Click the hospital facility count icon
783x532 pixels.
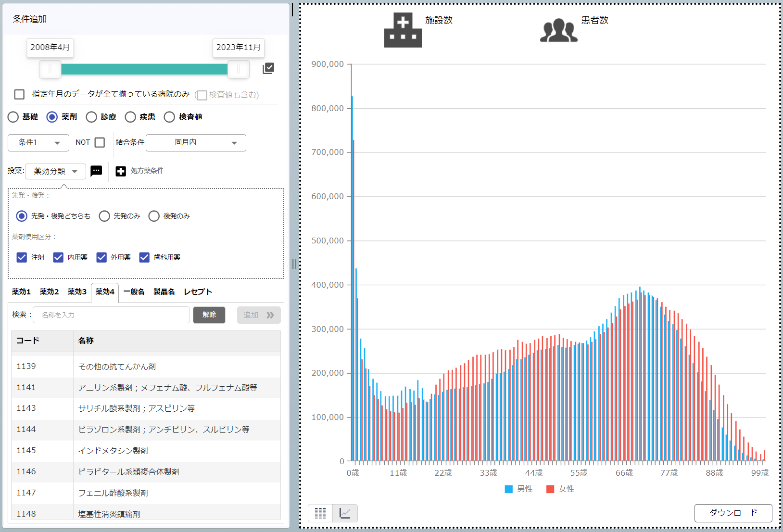(x=403, y=30)
